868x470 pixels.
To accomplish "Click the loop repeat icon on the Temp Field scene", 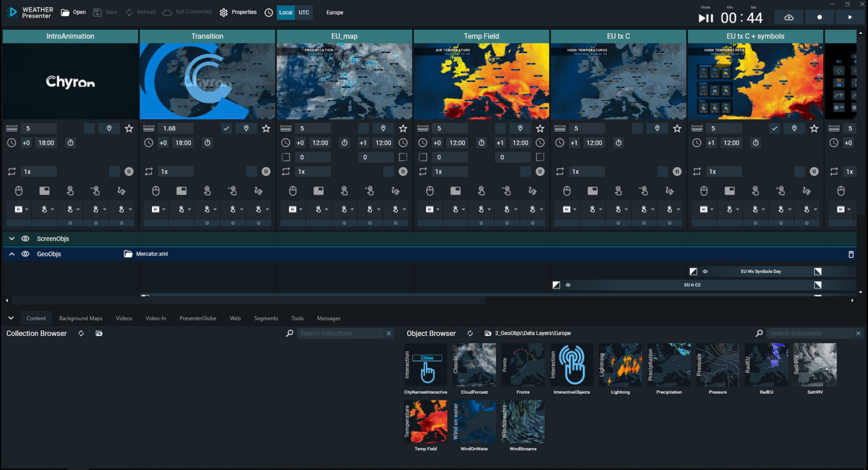I will click(423, 171).
